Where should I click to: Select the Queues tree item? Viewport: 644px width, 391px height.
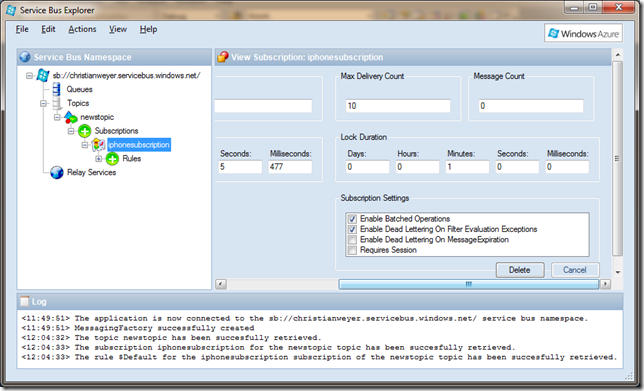tap(79, 89)
